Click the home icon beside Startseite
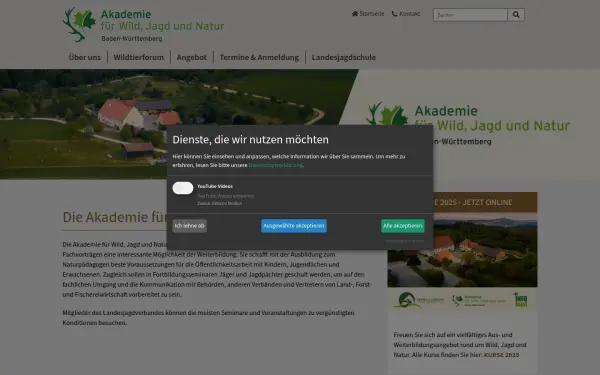Image resolution: width=600 pixels, height=375 pixels. [355, 14]
